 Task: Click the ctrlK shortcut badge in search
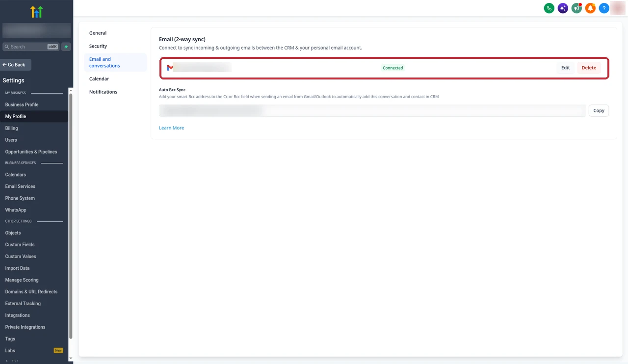point(52,47)
